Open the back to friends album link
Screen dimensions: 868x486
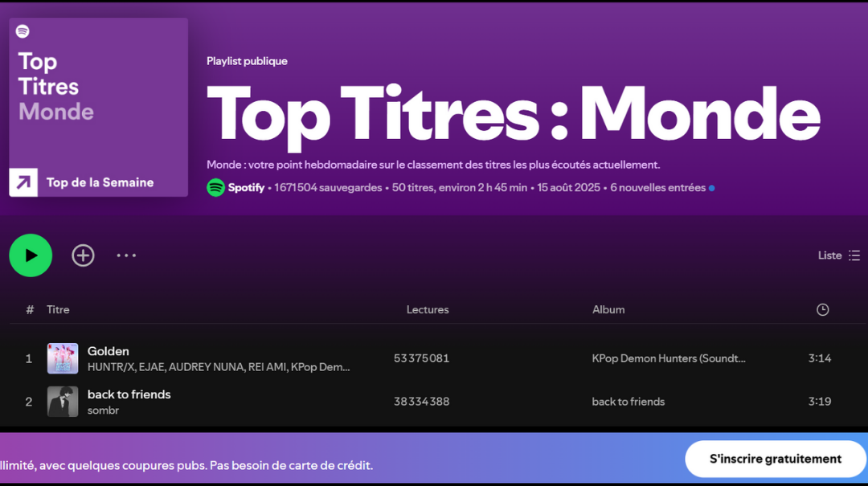(x=628, y=402)
